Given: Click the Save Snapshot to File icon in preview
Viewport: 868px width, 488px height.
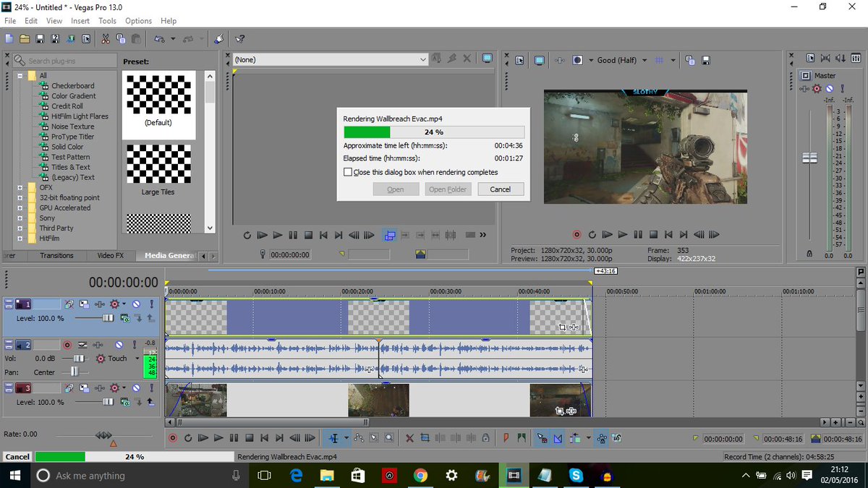Looking at the screenshot, I should tap(706, 61).
